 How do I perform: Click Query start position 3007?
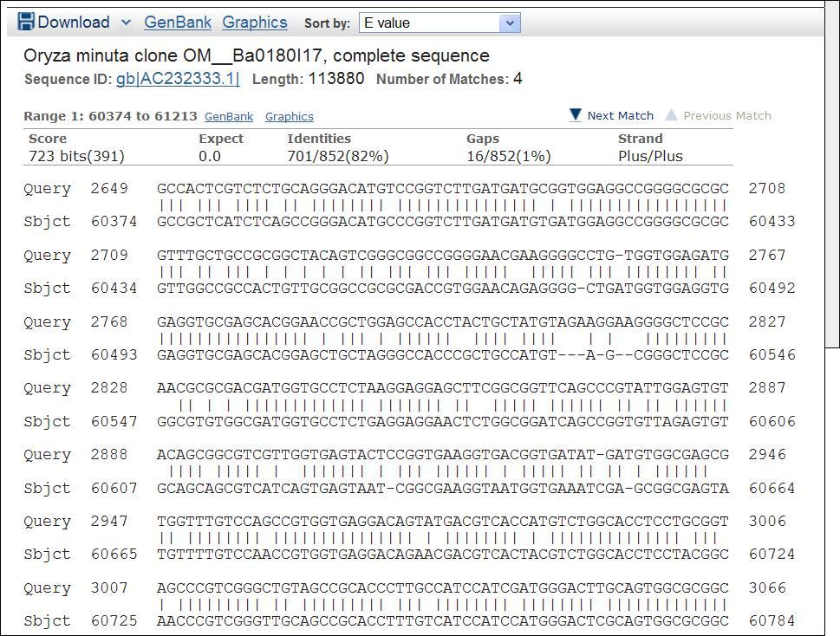109,587
